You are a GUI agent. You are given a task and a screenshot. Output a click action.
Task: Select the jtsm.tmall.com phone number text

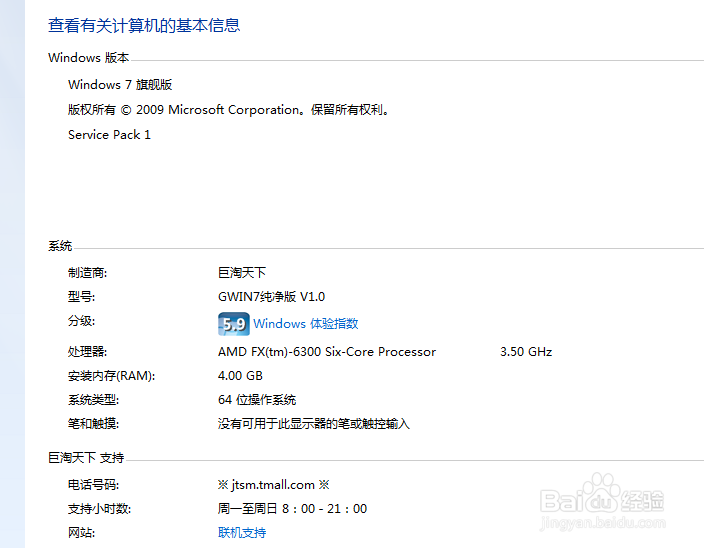(273, 485)
